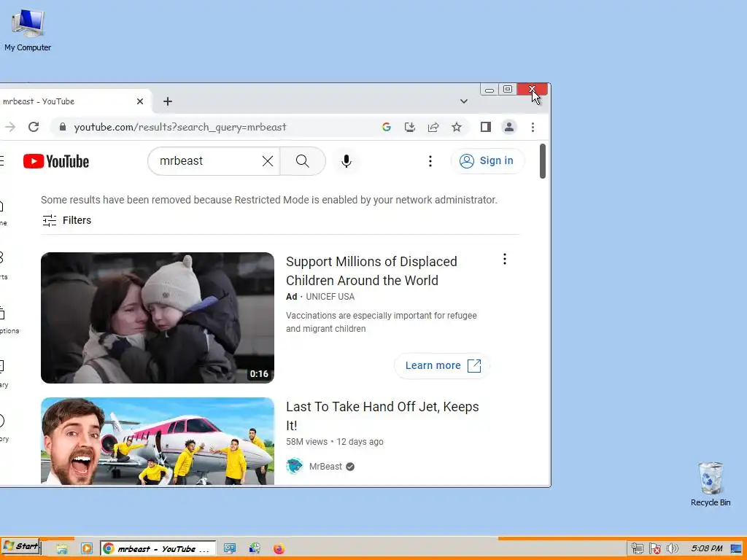Screen dimensions: 747x560
Task: Click the magnifier search button
Action: [x=303, y=161]
